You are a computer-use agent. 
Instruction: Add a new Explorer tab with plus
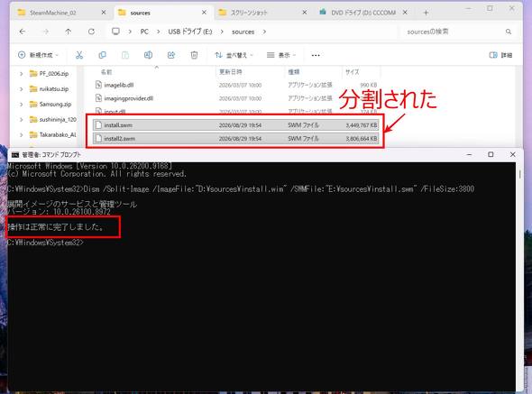click(x=426, y=13)
